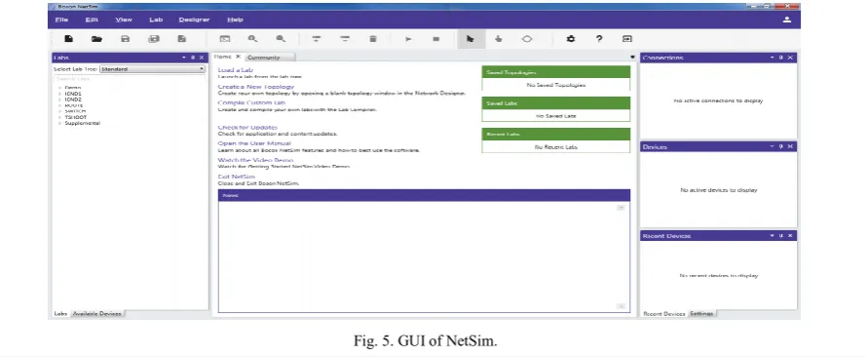The image size is (868, 357).
Task: Expand the TSHOOT lab tree node
Action: (59, 117)
